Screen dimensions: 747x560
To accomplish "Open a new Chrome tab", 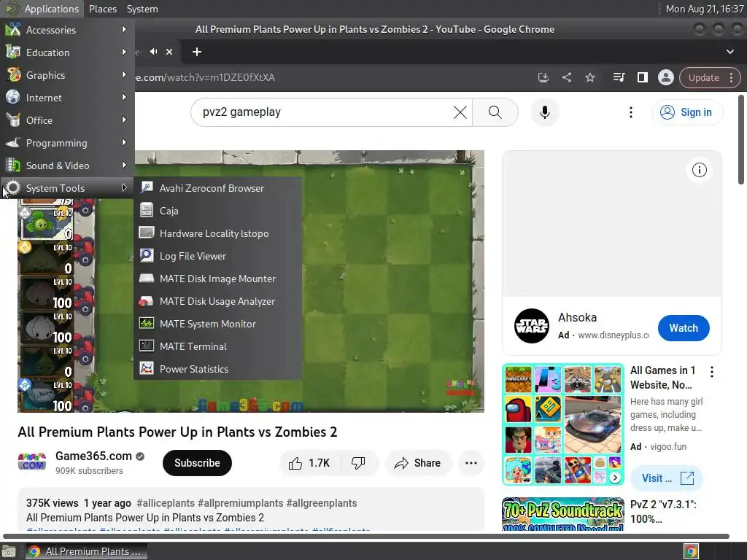I will coord(197,52).
